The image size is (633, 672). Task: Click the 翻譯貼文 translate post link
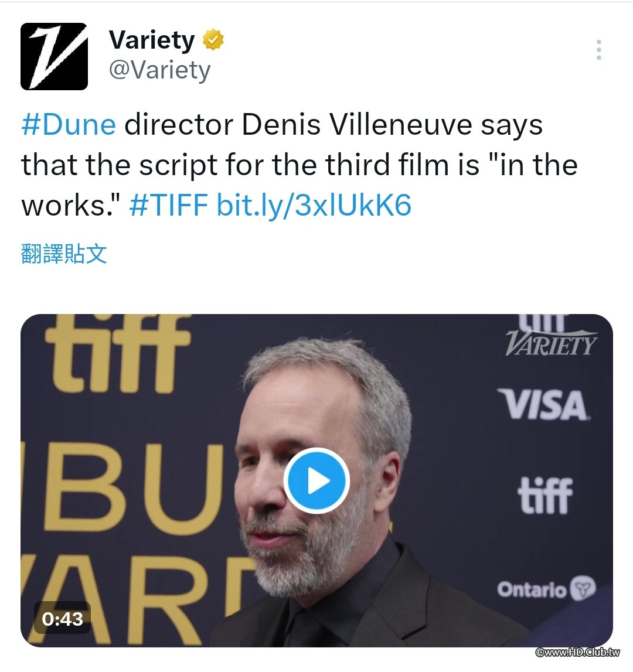64,253
